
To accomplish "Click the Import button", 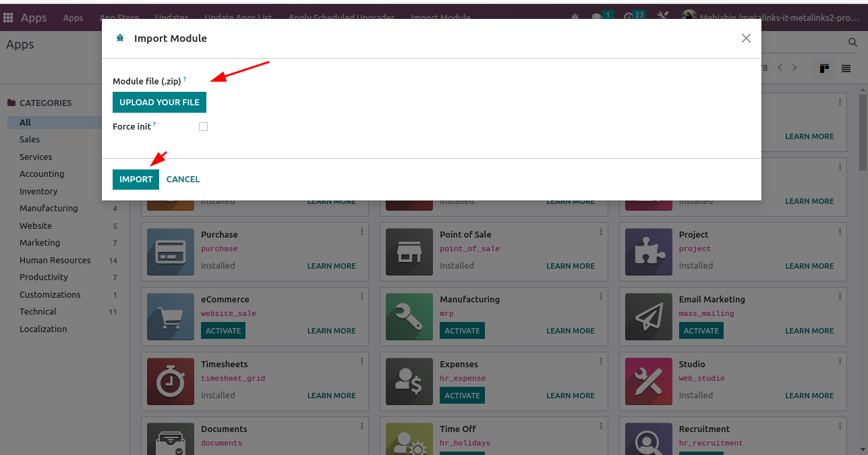I will (136, 179).
